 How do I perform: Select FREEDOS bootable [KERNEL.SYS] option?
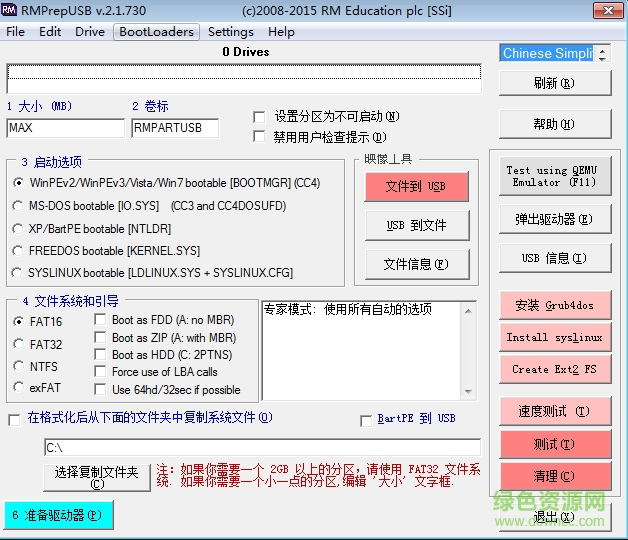tap(18, 251)
